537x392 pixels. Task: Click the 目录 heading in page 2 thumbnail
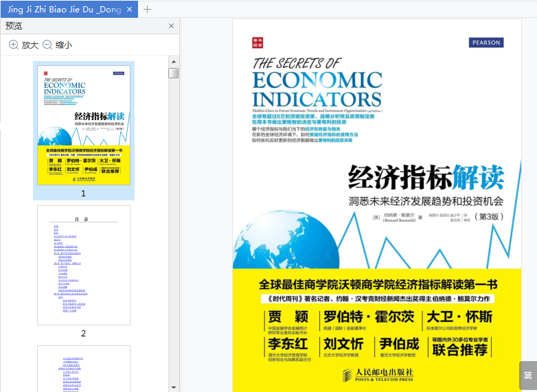coord(82,219)
